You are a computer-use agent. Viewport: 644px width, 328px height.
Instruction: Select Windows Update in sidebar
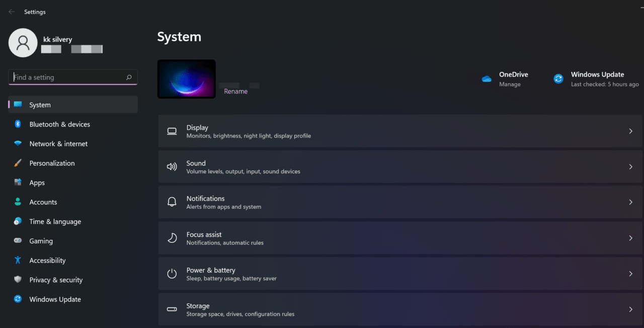tap(73, 299)
